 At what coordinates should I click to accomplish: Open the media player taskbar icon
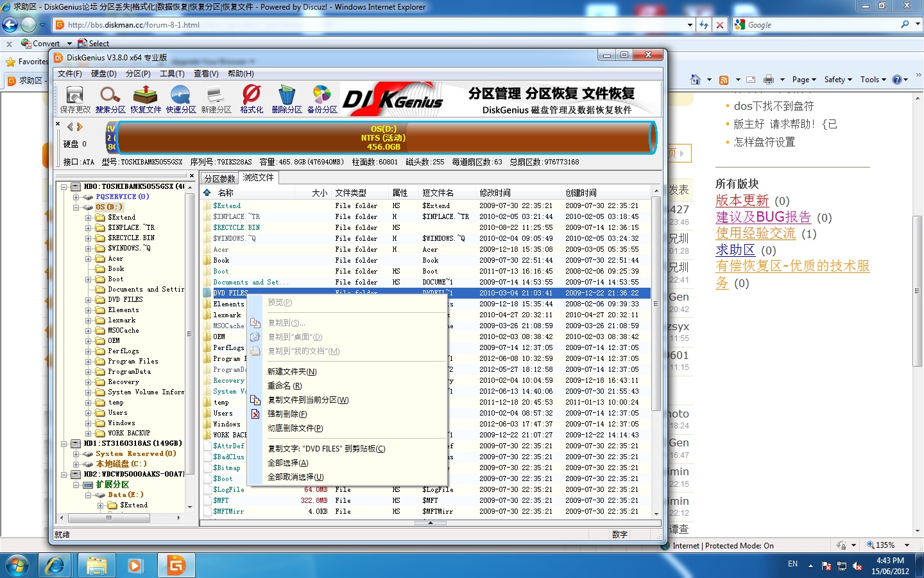135,565
